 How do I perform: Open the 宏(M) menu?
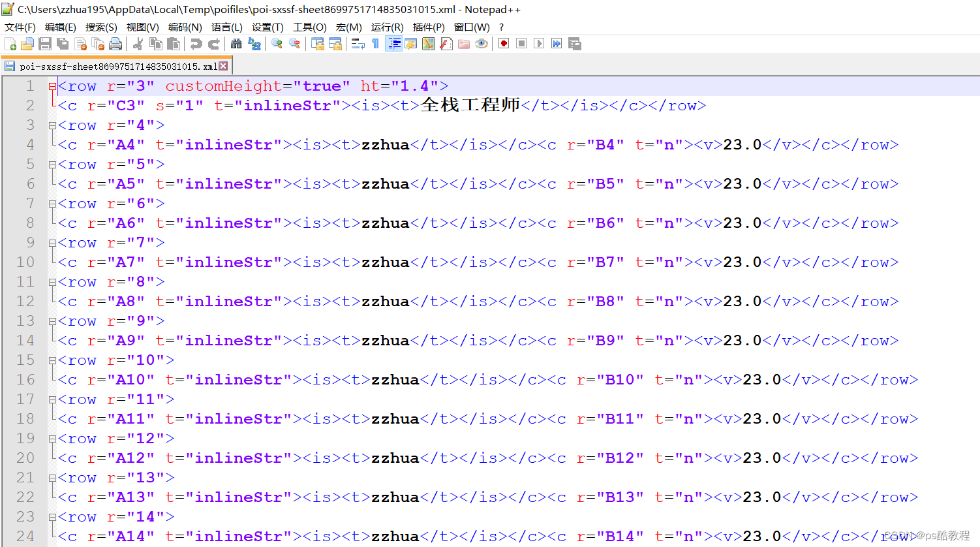349,27
